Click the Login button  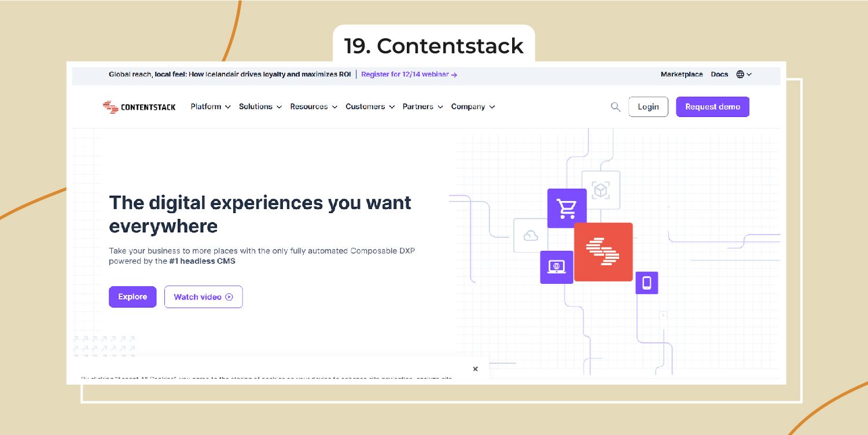click(648, 107)
